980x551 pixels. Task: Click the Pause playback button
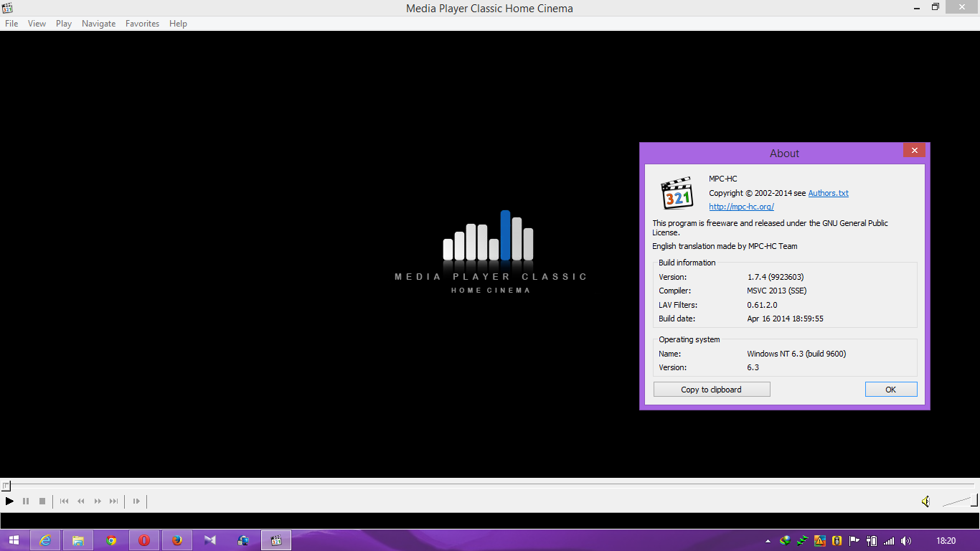[x=26, y=501]
